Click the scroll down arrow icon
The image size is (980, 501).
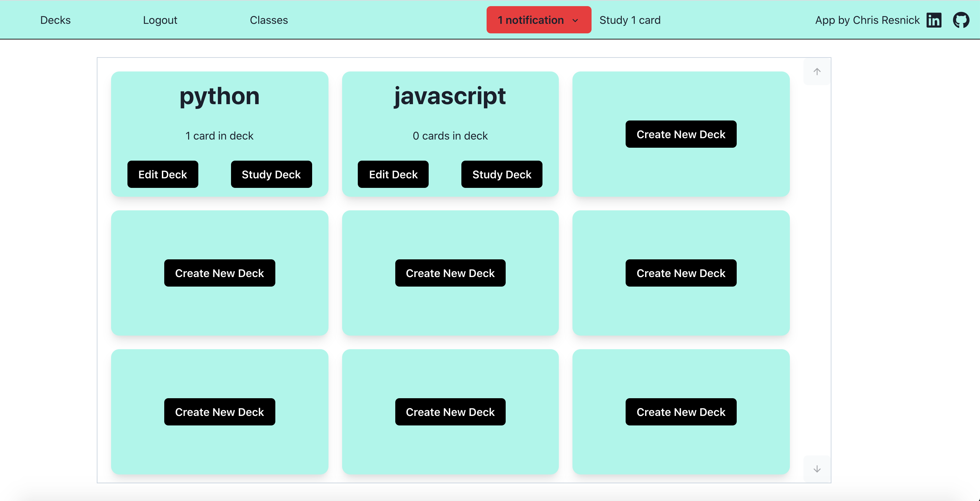tap(817, 469)
